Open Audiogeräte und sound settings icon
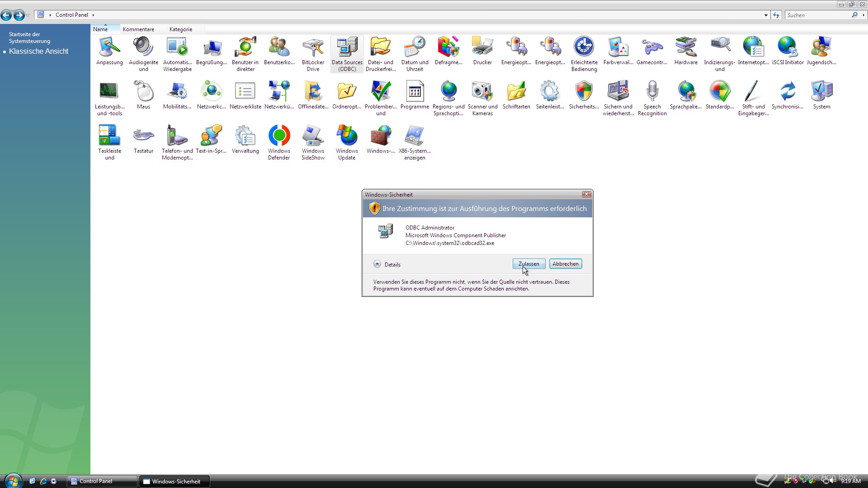Screen dimensions: 868x488 (x=143, y=54)
